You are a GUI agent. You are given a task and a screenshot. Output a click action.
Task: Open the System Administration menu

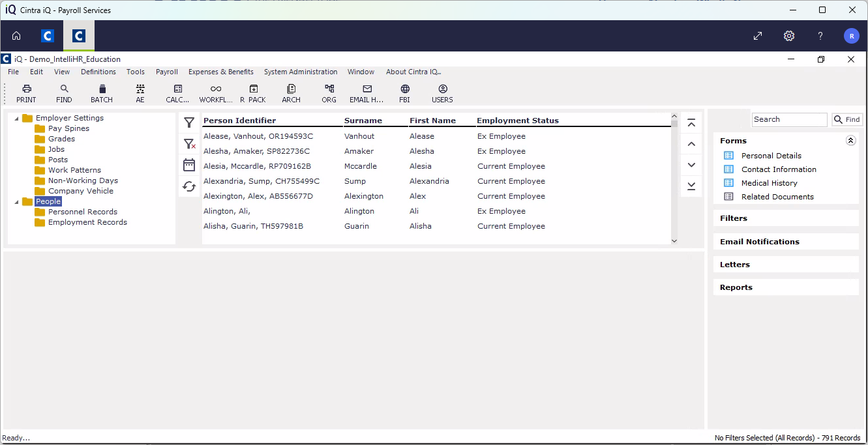[x=301, y=72]
